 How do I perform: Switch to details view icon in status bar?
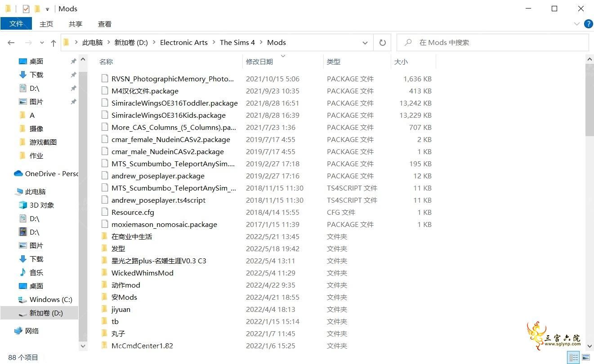tap(574, 358)
